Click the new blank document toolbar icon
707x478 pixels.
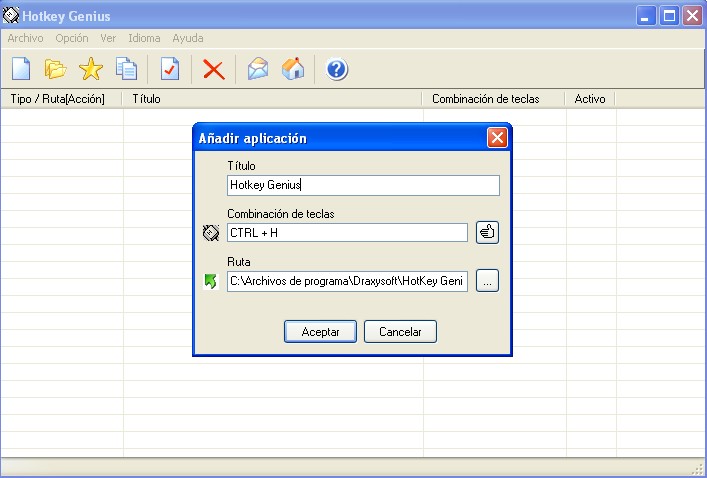tap(21, 69)
